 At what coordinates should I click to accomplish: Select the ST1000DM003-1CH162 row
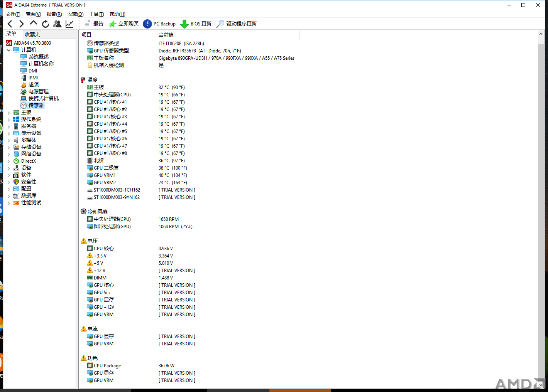pos(308,190)
